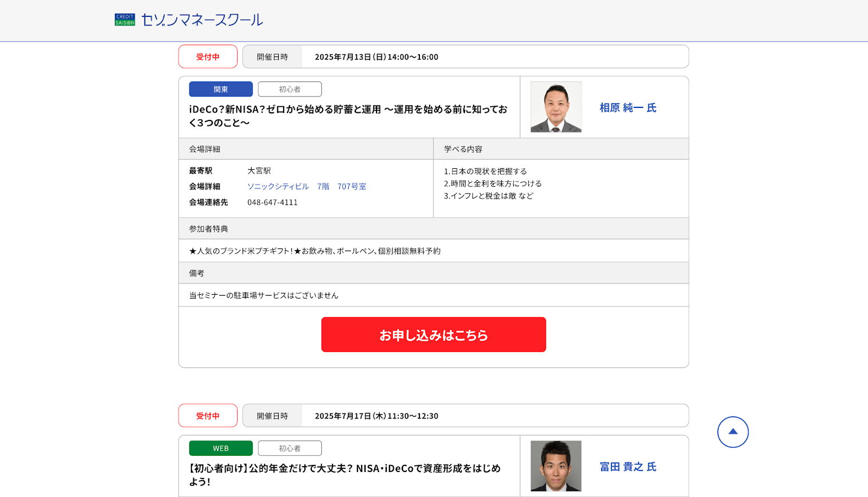Select the green WEB tag
The width and height of the screenshot is (868, 497).
[221, 448]
